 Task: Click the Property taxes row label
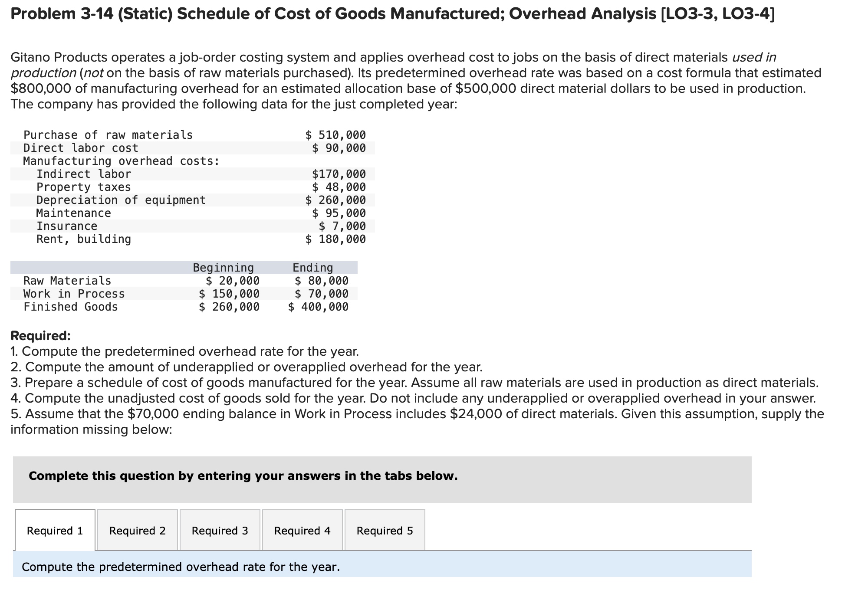pos(84,187)
